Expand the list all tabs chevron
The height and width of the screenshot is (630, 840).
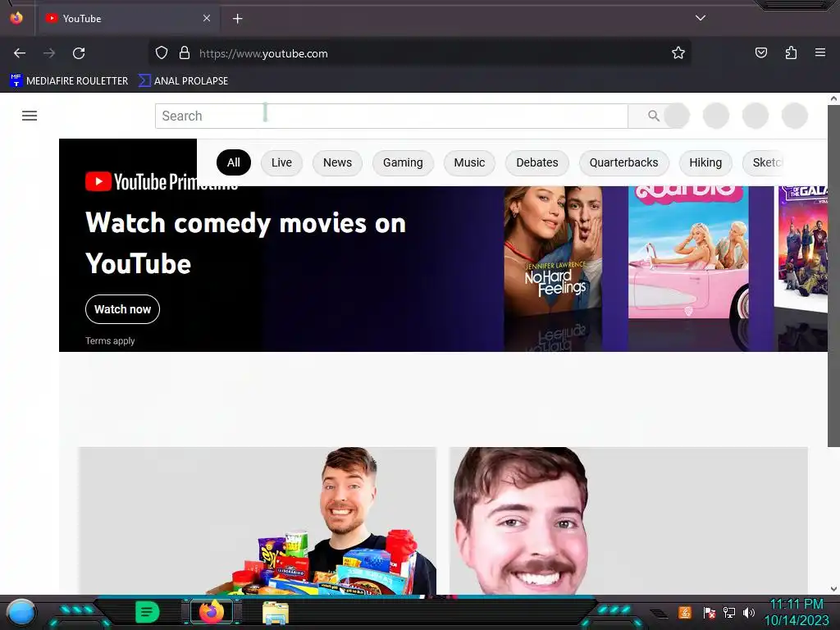pyautogui.click(x=701, y=18)
